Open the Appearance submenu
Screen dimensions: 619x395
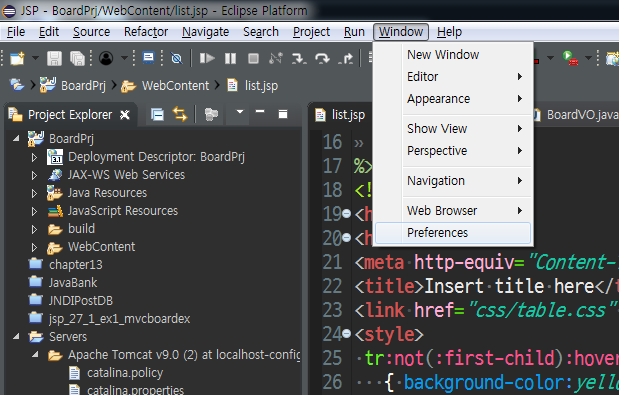coord(453,99)
